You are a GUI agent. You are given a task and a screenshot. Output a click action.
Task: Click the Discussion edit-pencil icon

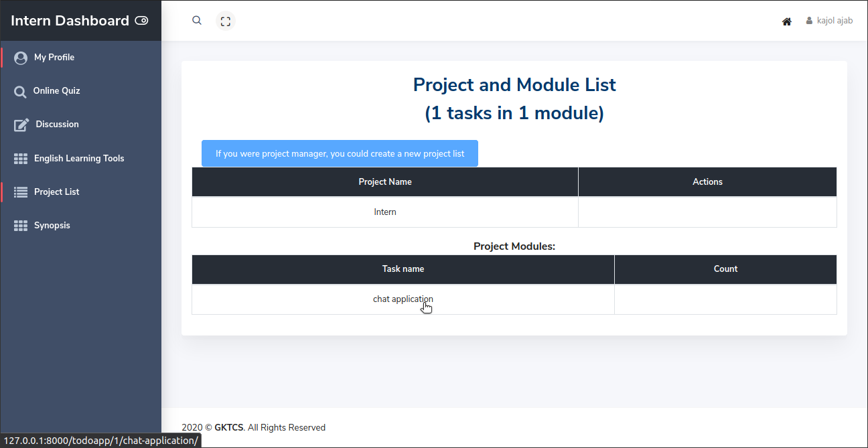point(21,125)
